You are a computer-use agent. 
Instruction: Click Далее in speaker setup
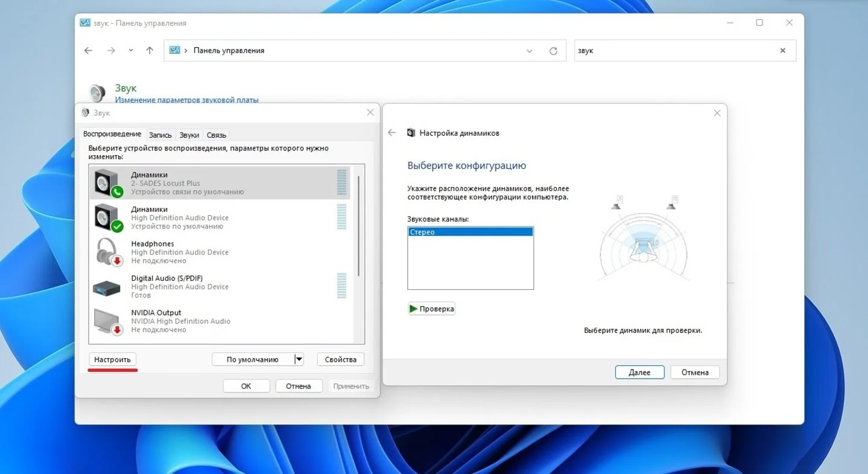coord(639,373)
